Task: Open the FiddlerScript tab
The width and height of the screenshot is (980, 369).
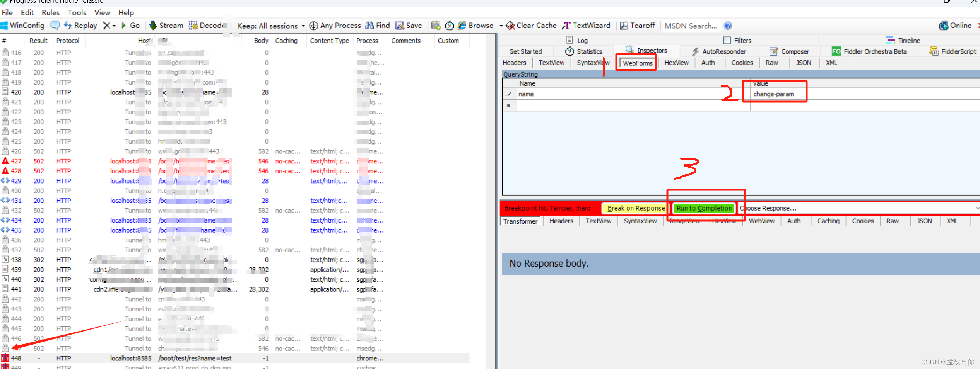Action: click(953, 51)
